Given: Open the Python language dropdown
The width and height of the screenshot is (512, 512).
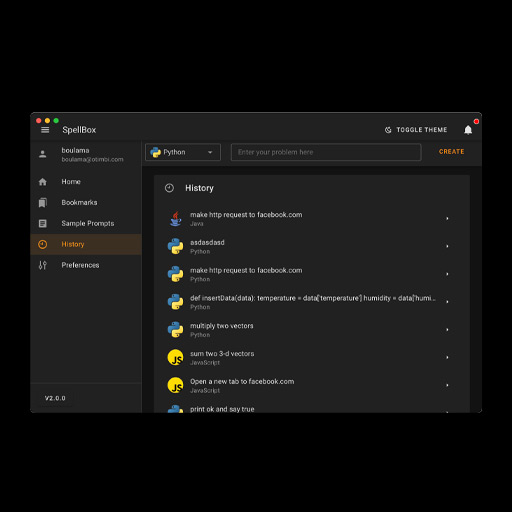Looking at the screenshot, I should point(183,152).
